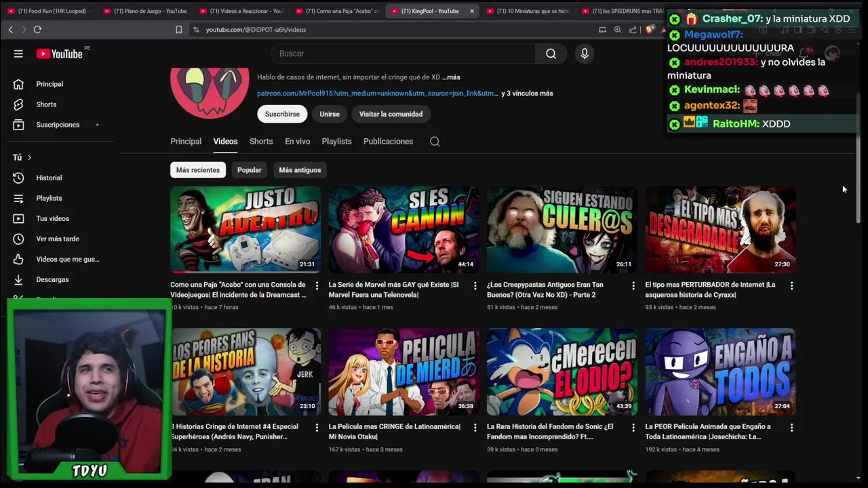The width and height of the screenshot is (868, 488).
Task: Open the En vivo tab
Action: click(297, 142)
